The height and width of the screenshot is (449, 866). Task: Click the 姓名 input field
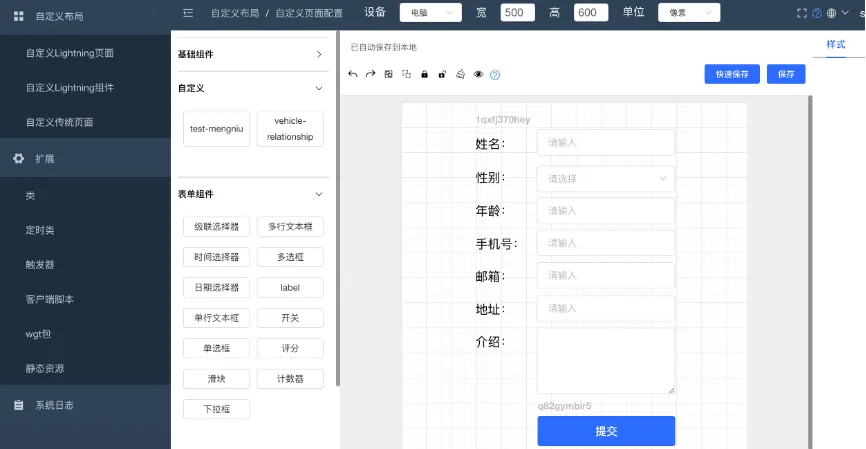[606, 142]
